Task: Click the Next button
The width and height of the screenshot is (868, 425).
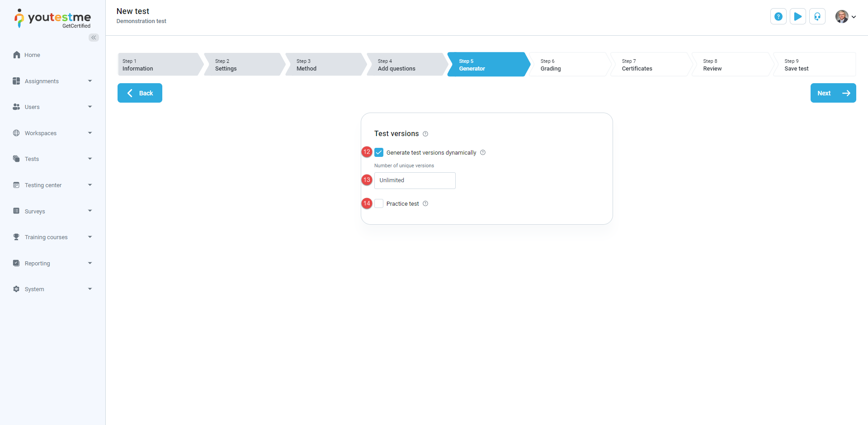Action: tap(833, 93)
